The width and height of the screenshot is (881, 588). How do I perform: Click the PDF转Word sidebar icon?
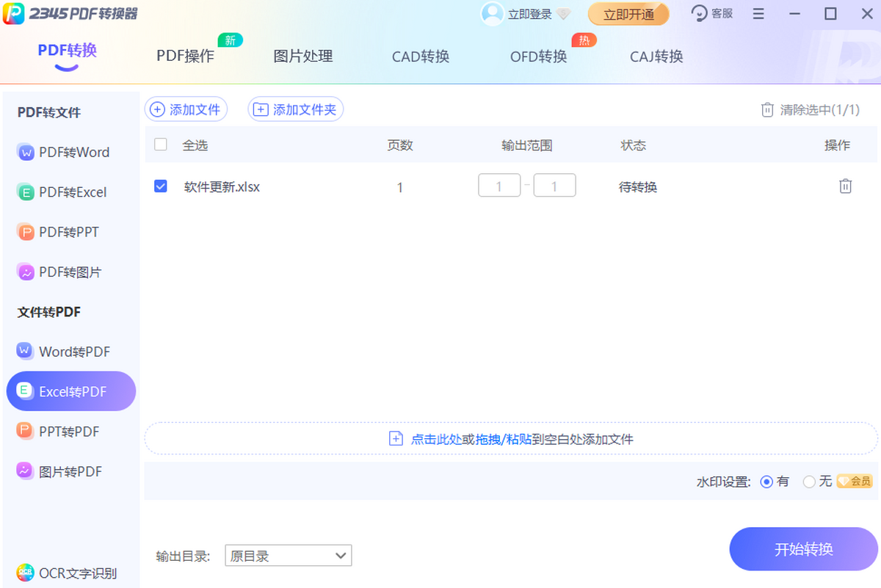26,153
